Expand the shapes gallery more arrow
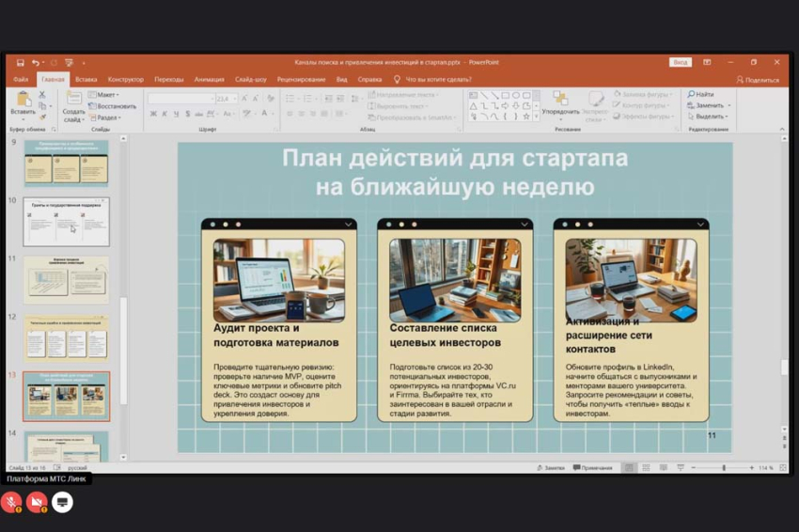The image size is (799, 532). (536, 117)
